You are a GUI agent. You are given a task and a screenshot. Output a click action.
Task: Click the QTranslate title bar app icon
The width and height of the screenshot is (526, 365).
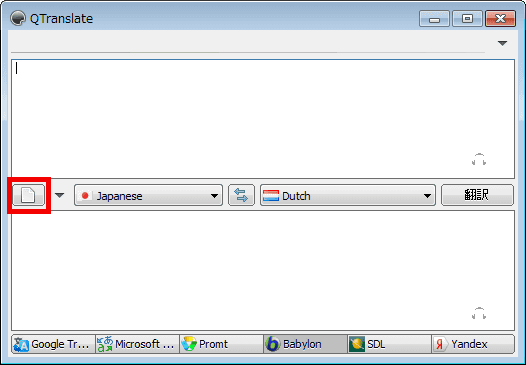coord(17,18)
